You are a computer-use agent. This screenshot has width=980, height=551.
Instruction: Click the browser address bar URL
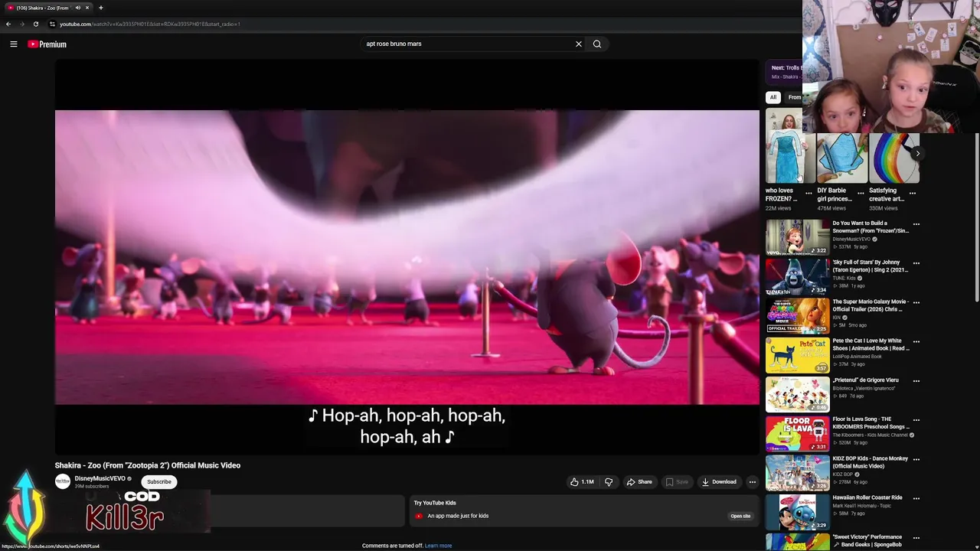[x=150, y=24]
